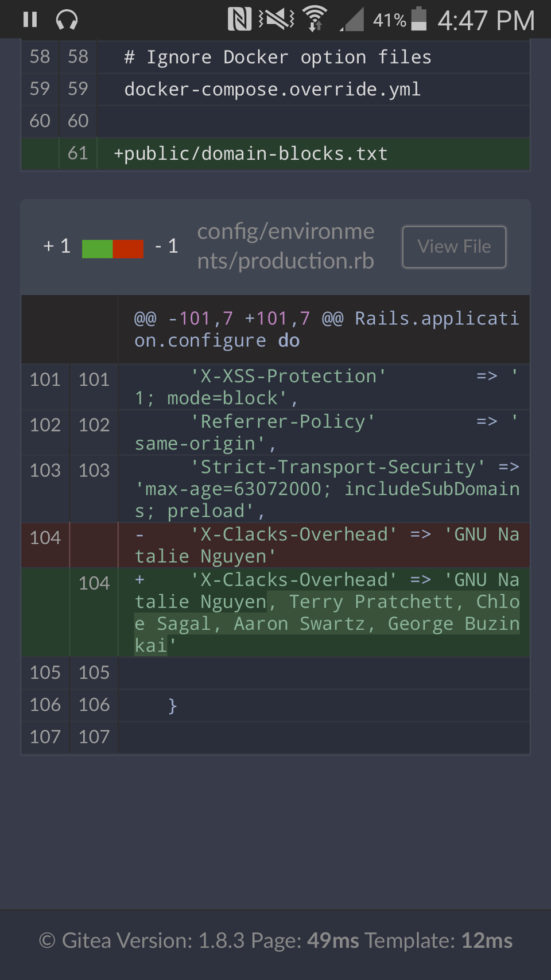The width and height of the screenshot is (551, 980).
Task: Tap the Wi-Fi icon in the status bar
Action: click(x=315, y=20)
